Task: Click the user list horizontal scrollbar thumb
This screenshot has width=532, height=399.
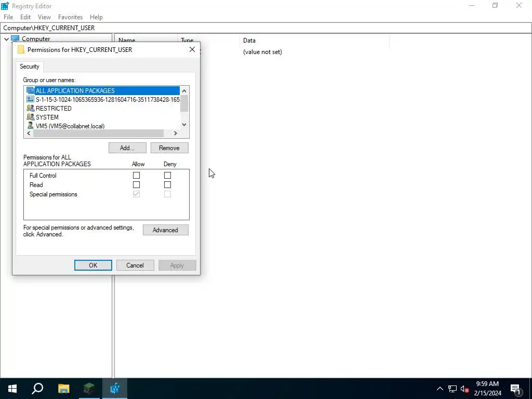Action: (x=98, y=134)
